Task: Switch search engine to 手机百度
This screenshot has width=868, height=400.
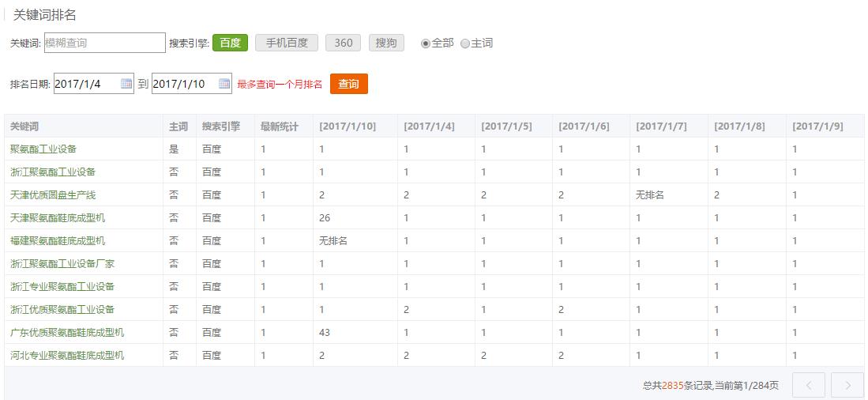Action: 287,43
